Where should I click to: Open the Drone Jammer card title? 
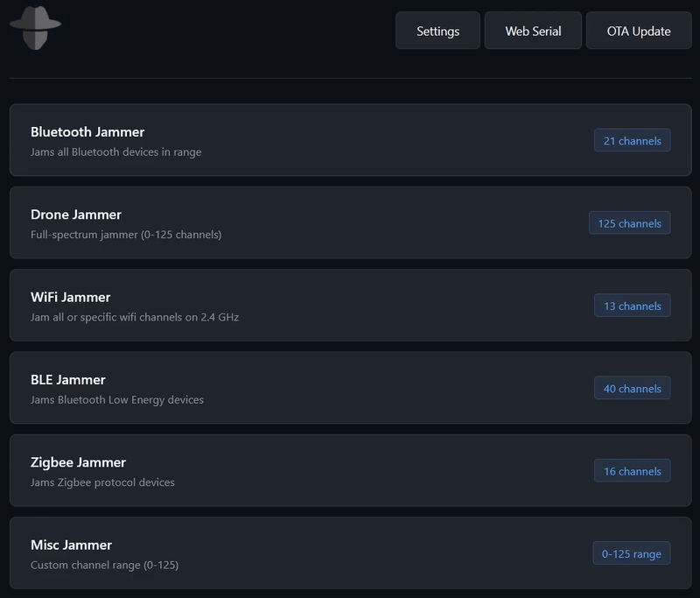pos(76,215)
